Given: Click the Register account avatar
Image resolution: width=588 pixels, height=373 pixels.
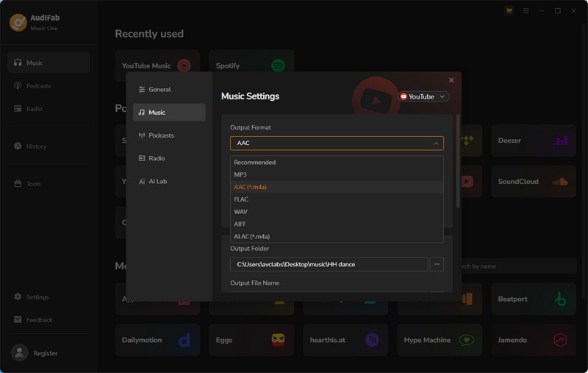Looking at the screenshot, I should pyautogui.click(x=20, y=352).
